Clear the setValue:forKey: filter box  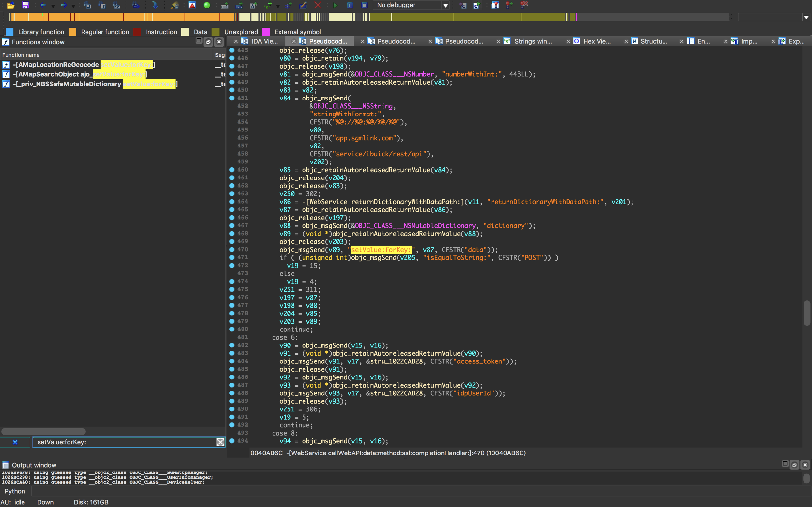[220, 442]
